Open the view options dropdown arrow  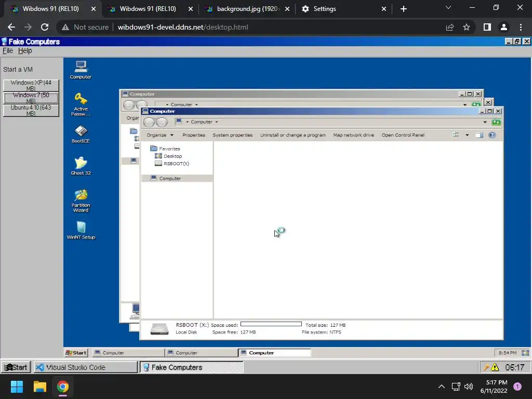[x=467, y=135]
